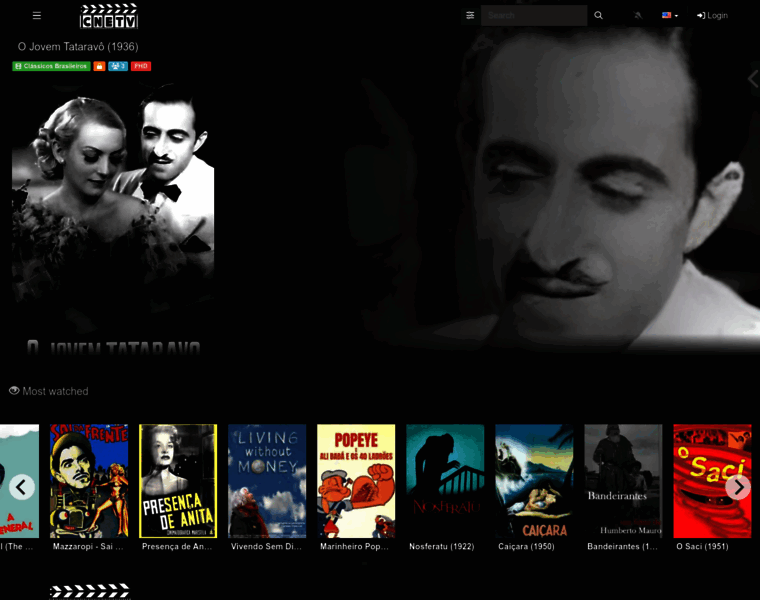Open the Presença de Anita poster
760x600 pixels.
pyautogui.click(x=178, y=481)
